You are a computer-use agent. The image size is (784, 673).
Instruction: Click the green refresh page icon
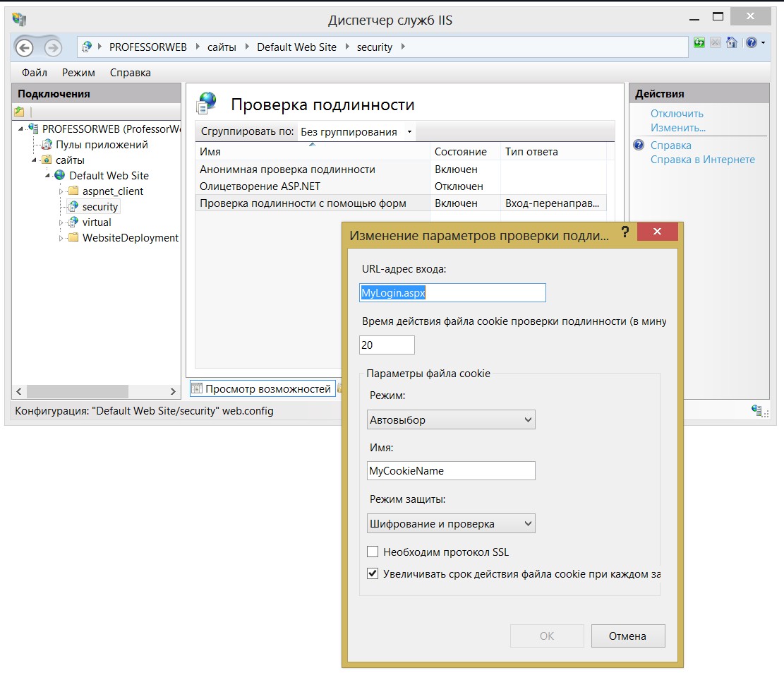(699, 43)
